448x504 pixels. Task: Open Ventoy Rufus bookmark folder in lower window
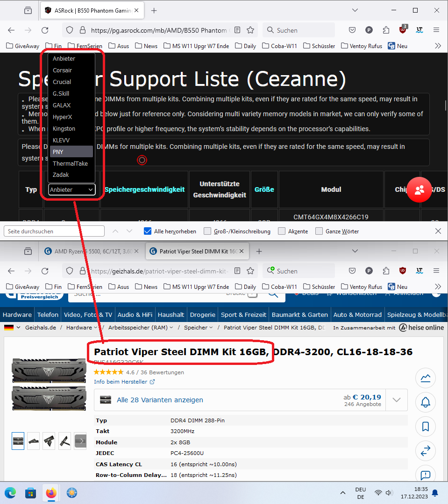pos(362,287)
